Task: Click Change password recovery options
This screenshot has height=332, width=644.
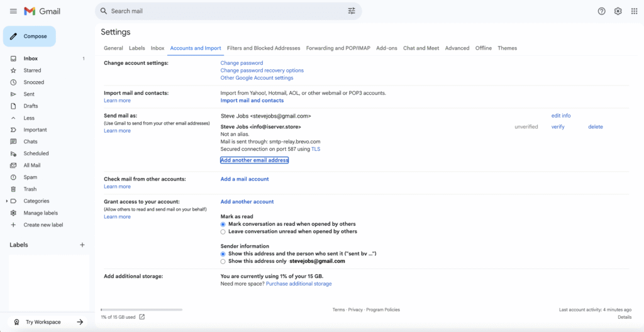Action: pyautogui.click(x=262, y=70)
